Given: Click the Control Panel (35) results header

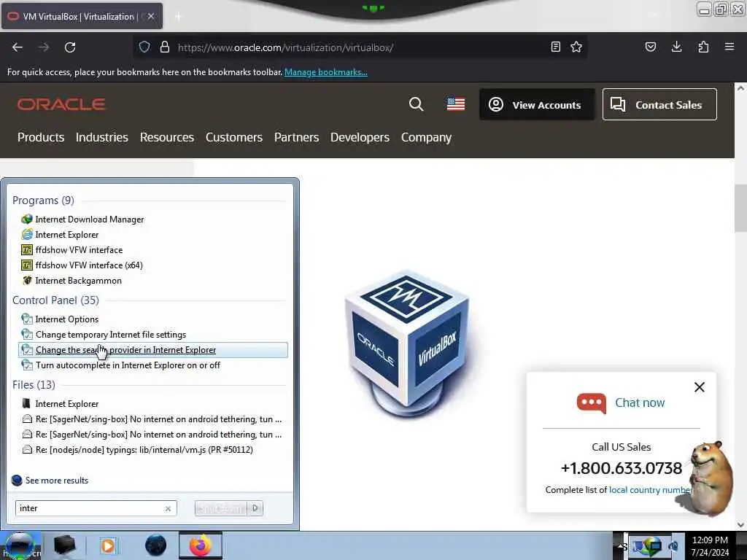Looking at the screenshot, I should [x=55, y=300].
